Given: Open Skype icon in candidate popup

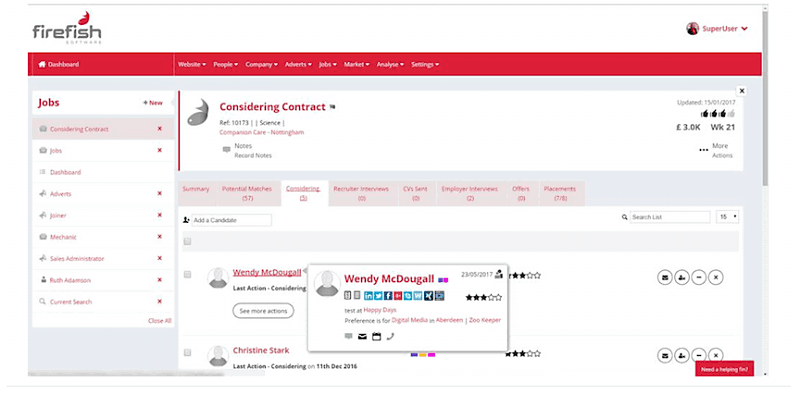Looking at the screenshot, I should pyautogui.click(x=408, y=296).
